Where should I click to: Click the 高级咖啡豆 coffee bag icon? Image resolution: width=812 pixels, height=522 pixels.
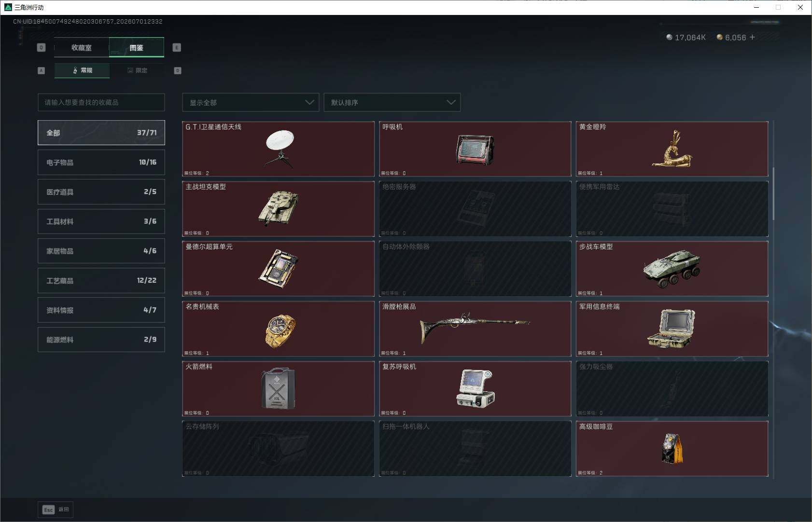click(672, 449)
